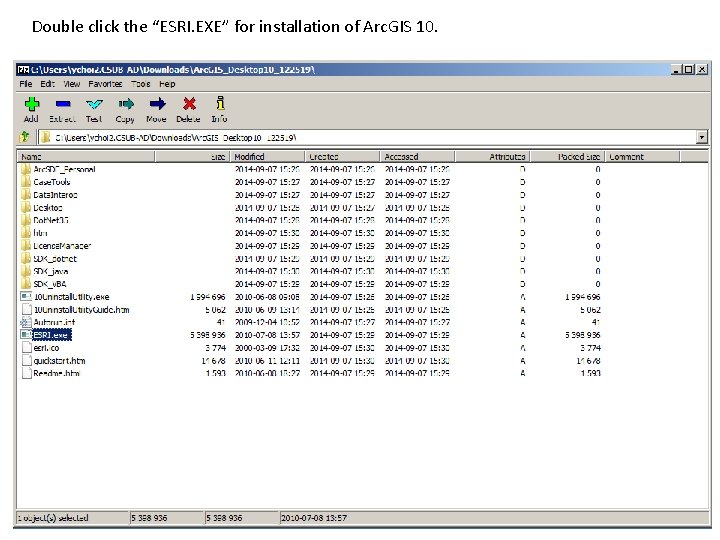Open the Favorites menu
Screen dimensions: 720x540
point(105,84)
